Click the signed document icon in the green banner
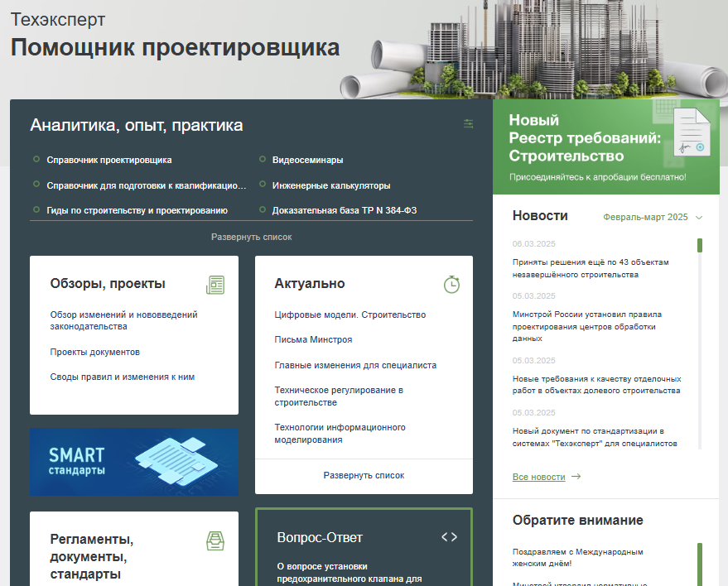 coord(692,132)
